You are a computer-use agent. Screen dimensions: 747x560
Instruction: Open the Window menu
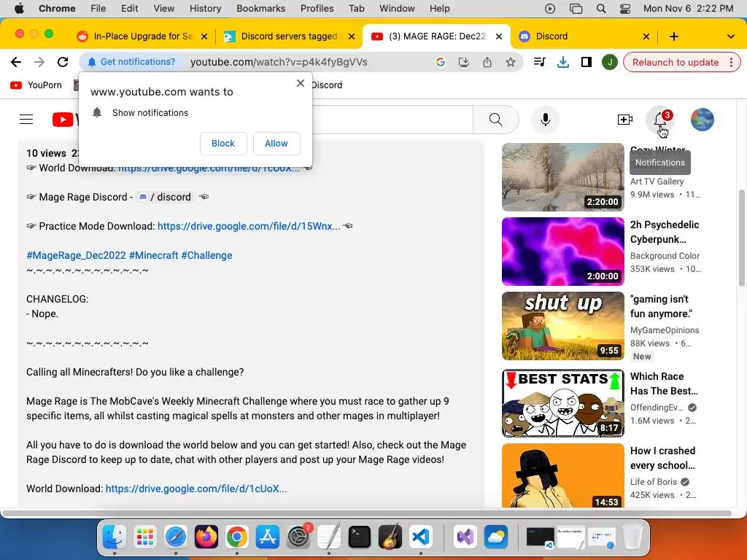tap(397, 9)
